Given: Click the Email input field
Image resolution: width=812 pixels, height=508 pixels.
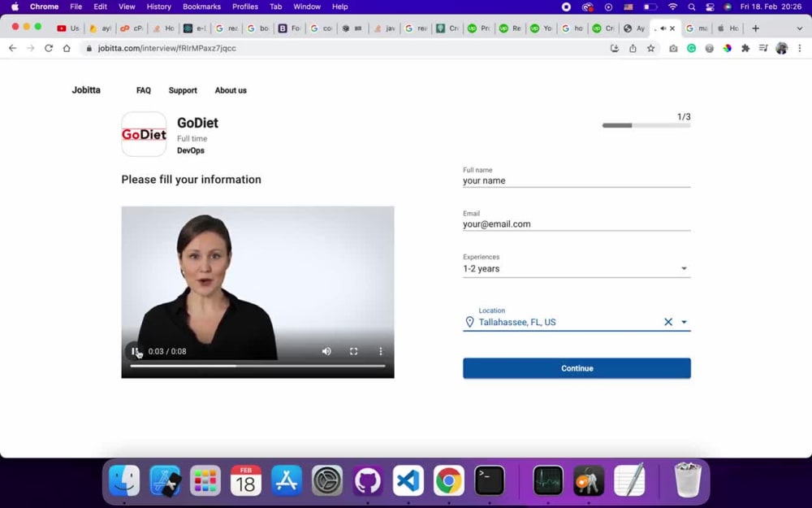Looking at the screenshot, I should 577,224.
